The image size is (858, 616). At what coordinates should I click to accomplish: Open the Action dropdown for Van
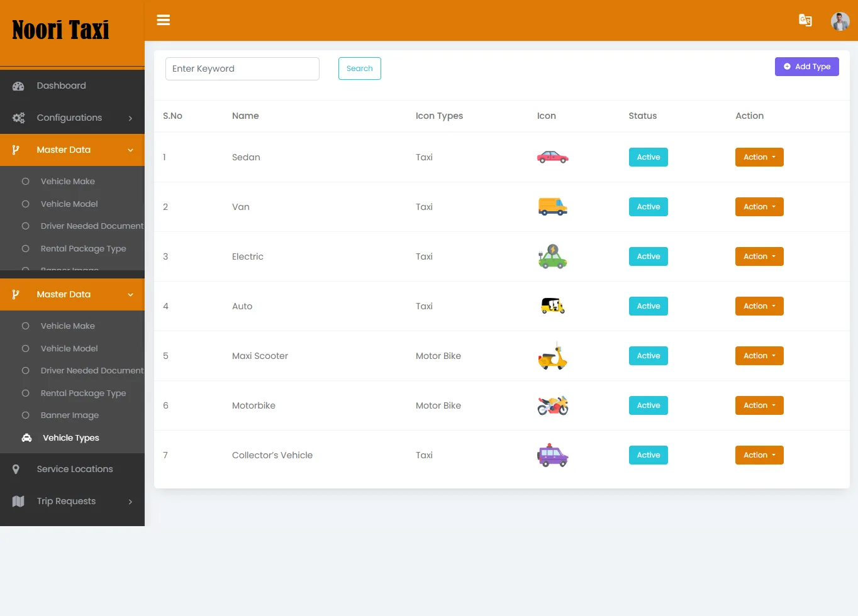(x=759, y=207)
